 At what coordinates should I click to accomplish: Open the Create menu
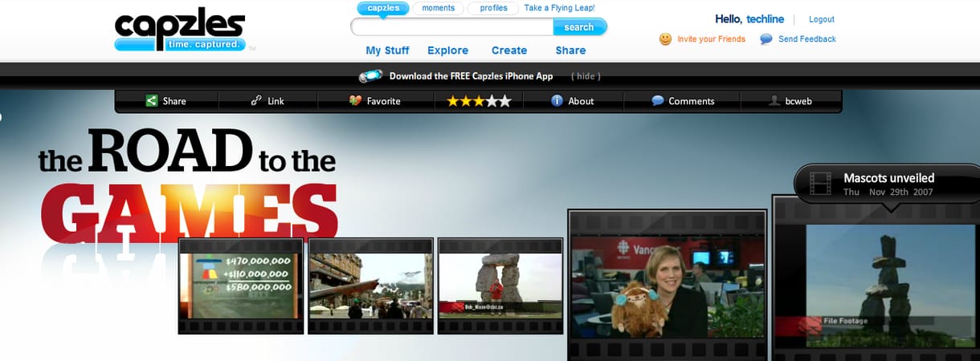click(x=509, y=50)
